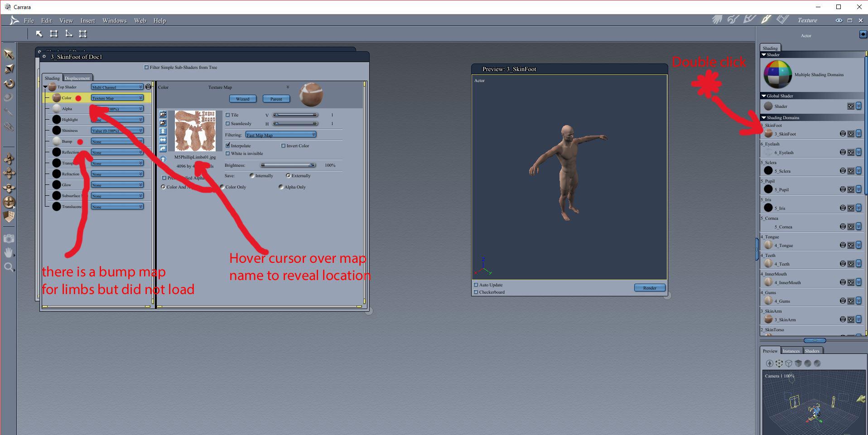Switch to the Displacement tab
The image size is (868, 435).
77,78
